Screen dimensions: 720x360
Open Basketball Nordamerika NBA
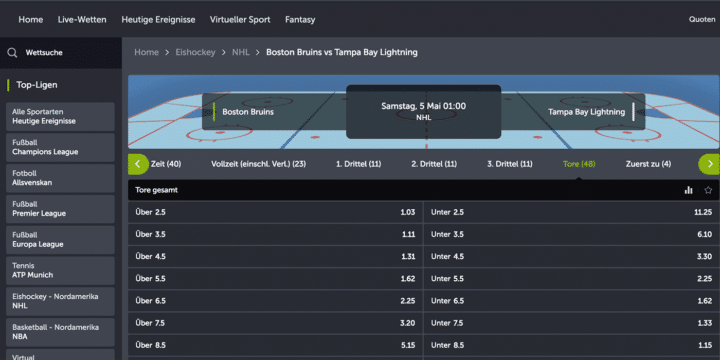[60, 332]
